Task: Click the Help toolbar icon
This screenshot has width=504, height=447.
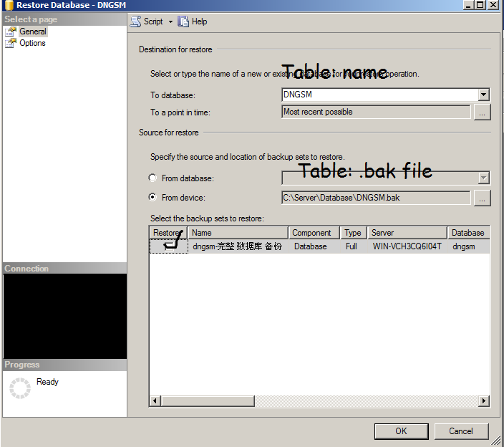Action: [183, 21]
